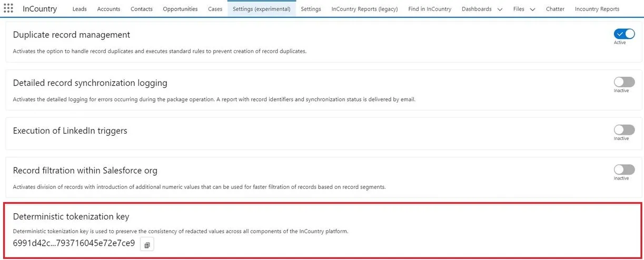The height and width of the screenshot is (260, 644).
Task: Open the Incountry Reports tab
Action: click(597, 9)
